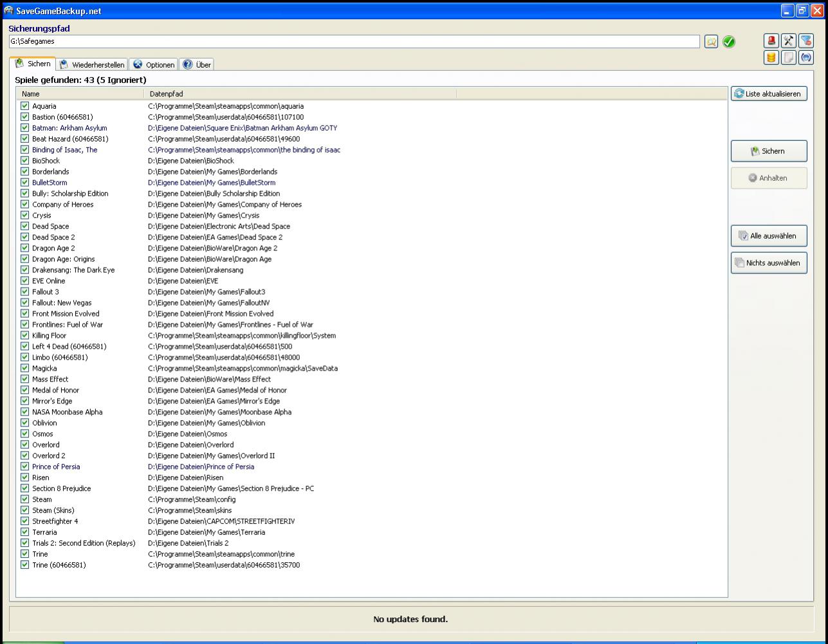Select the Section 8 Prejudice name
Viewport: 828px width, 644px height.
coord(62,489)
